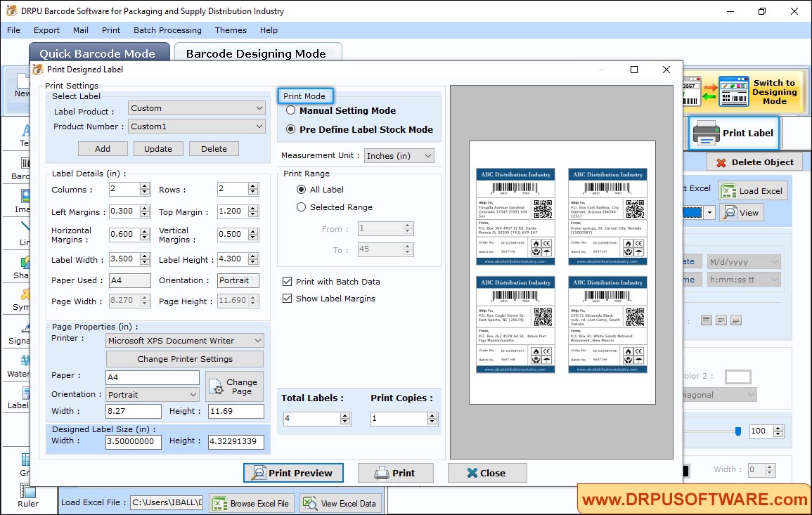
Task: Click the Color 2 white swatch
Action: [738, 377]
